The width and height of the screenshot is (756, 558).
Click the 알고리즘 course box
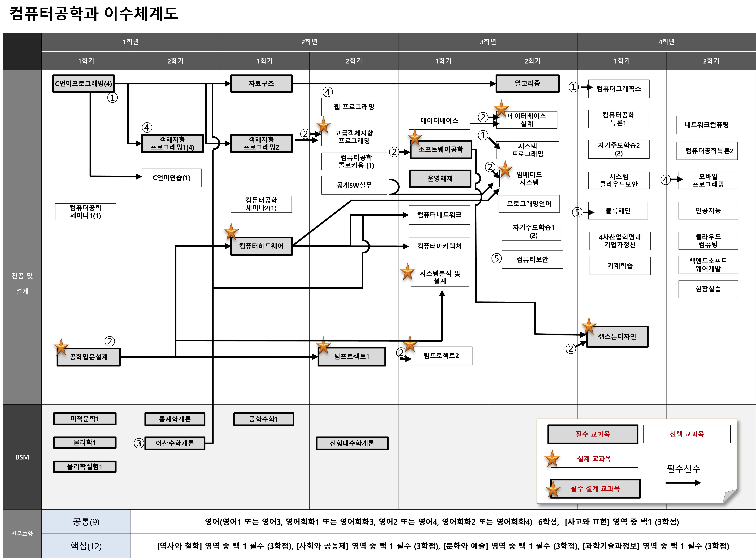pos(528,83)
